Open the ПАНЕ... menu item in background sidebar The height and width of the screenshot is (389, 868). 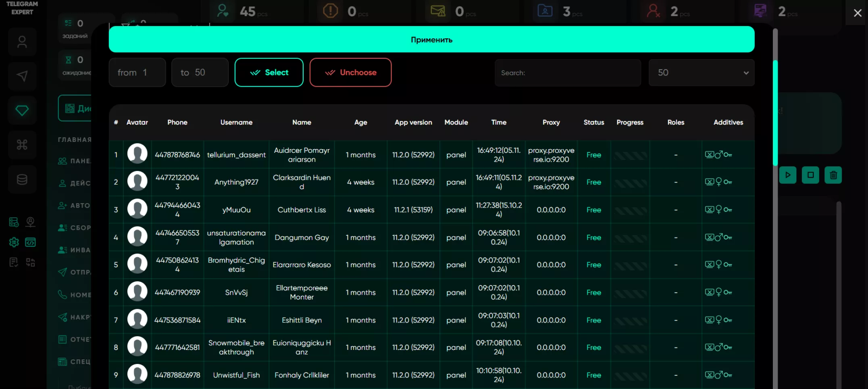coord(75,161)
